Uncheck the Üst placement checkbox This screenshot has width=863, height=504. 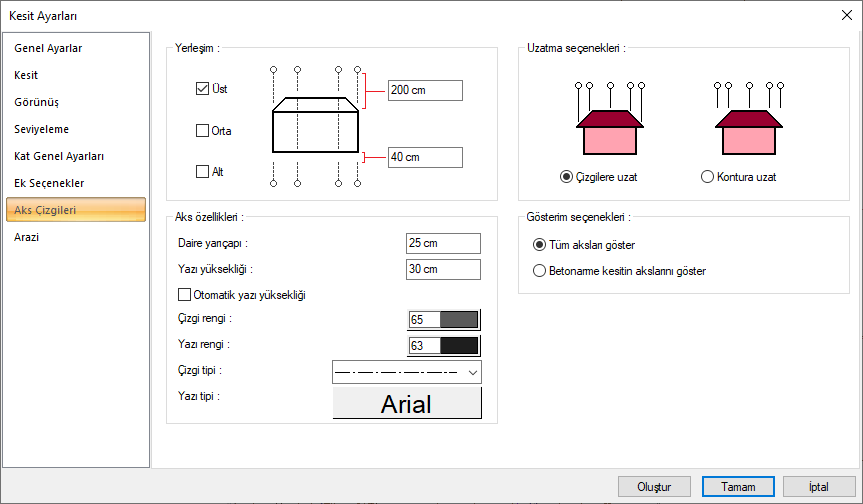[203, 89]
